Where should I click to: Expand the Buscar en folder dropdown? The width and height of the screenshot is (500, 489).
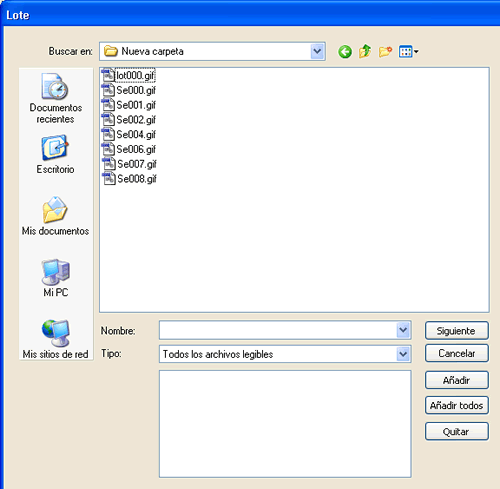[x=317, y=51]
